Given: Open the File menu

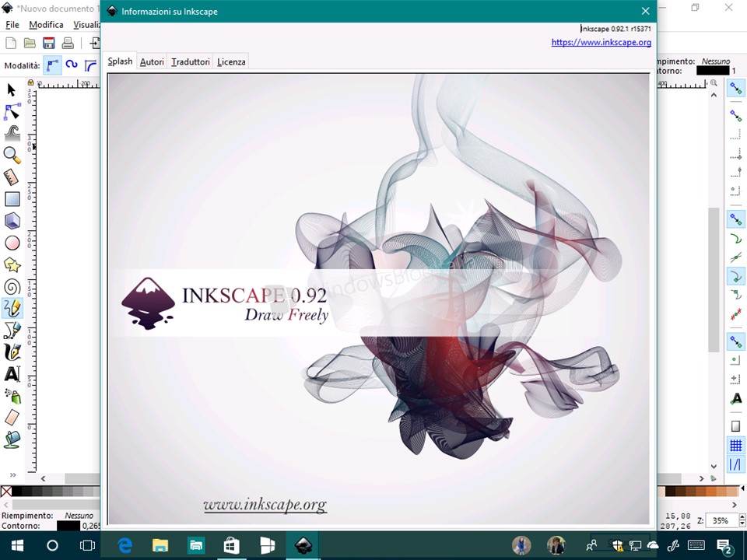Looking at the screenshot, I should 12,25.
